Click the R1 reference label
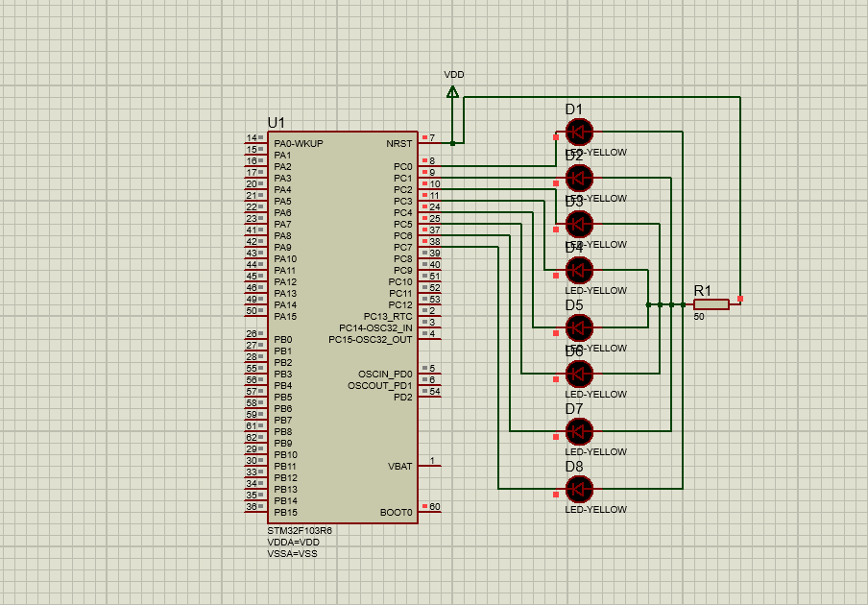 point(703,291)
